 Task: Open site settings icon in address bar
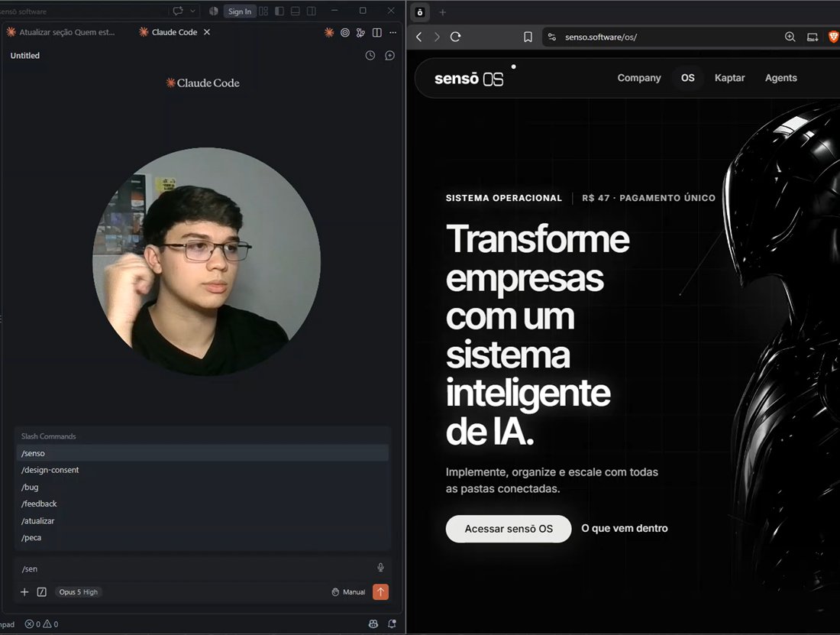pos(552,37)
